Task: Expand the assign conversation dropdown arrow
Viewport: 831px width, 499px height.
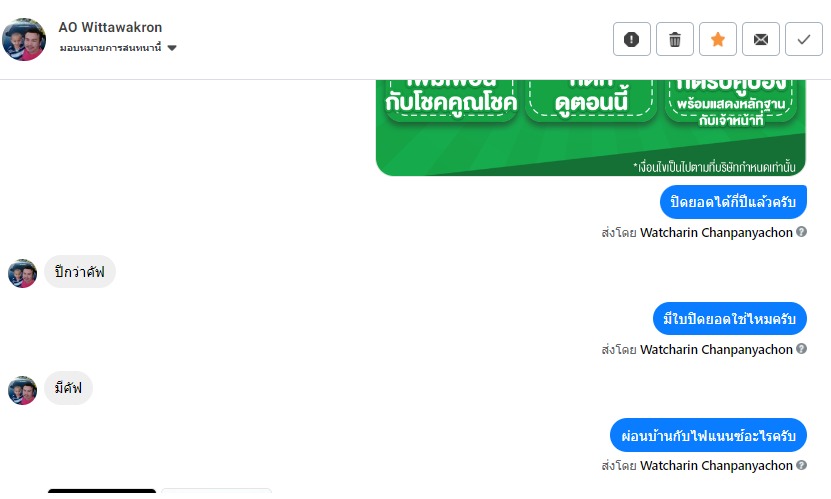Action: (x=172, y=48)
